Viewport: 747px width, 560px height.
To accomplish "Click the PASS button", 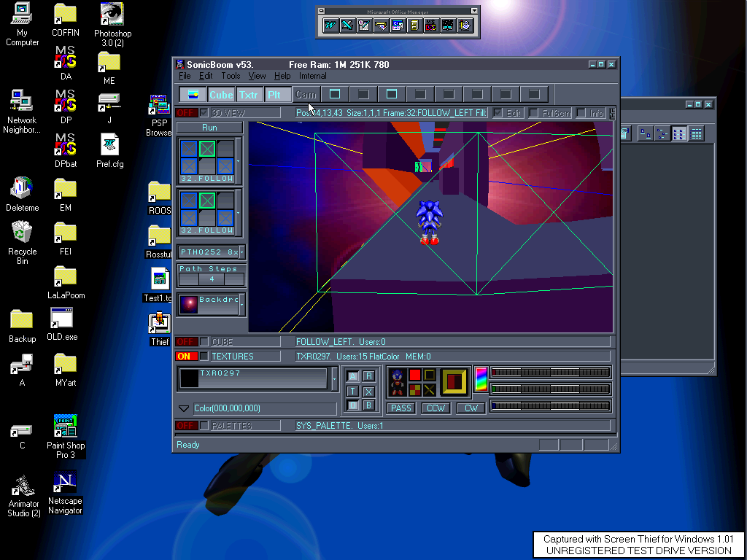I will 401,408.
